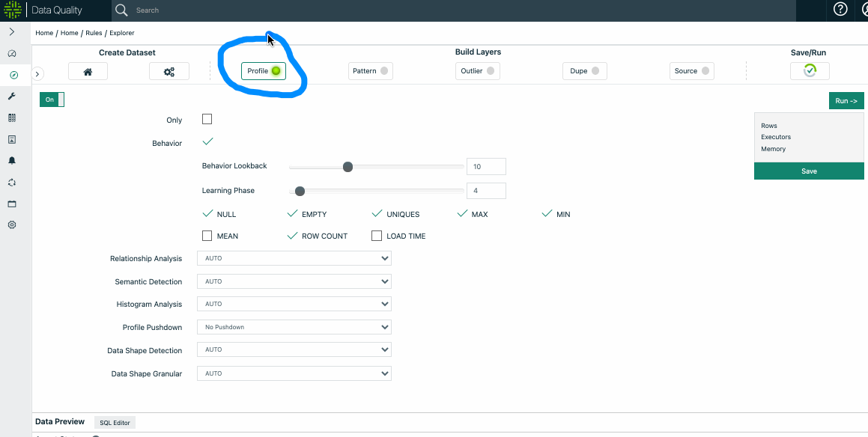
Task: Click the Behavior Lookback slider handle
Action: tap(347, 167)
